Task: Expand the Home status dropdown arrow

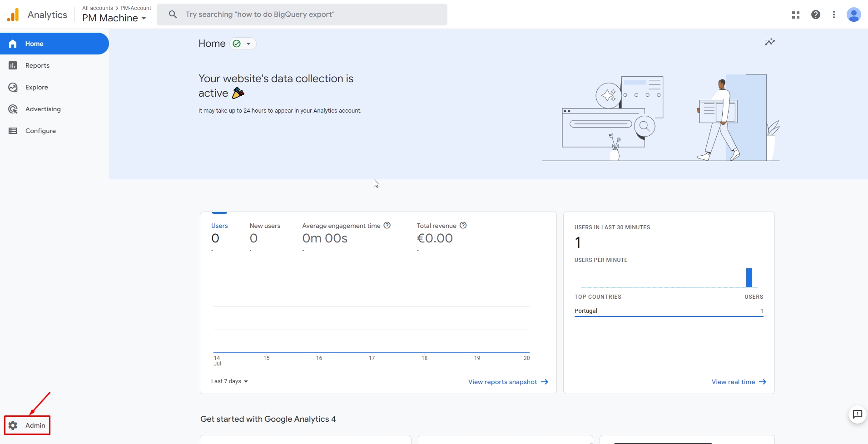Action: [x=248, y=44]
